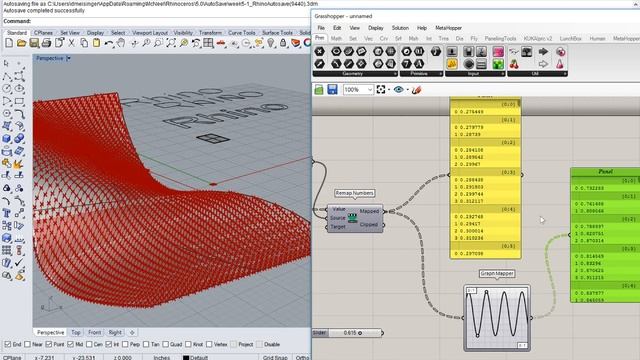Save the Rhino model using the disk icon

(34, 43)
